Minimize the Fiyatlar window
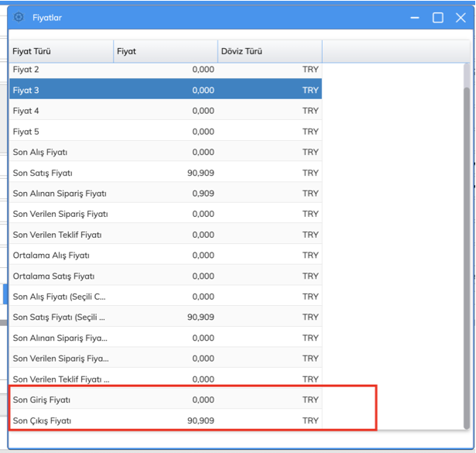 pos(416,17)
